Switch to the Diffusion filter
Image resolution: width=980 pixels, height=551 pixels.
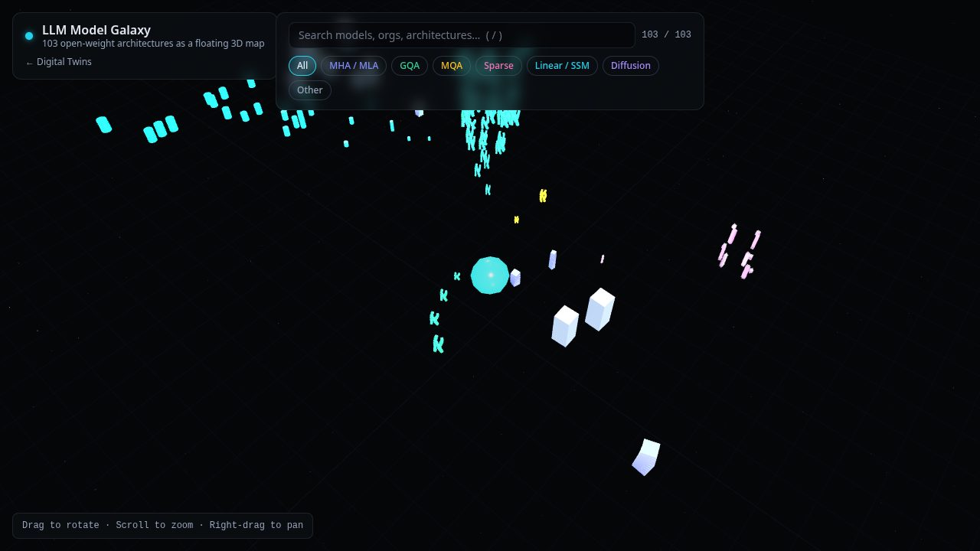[x=631, y=66]
